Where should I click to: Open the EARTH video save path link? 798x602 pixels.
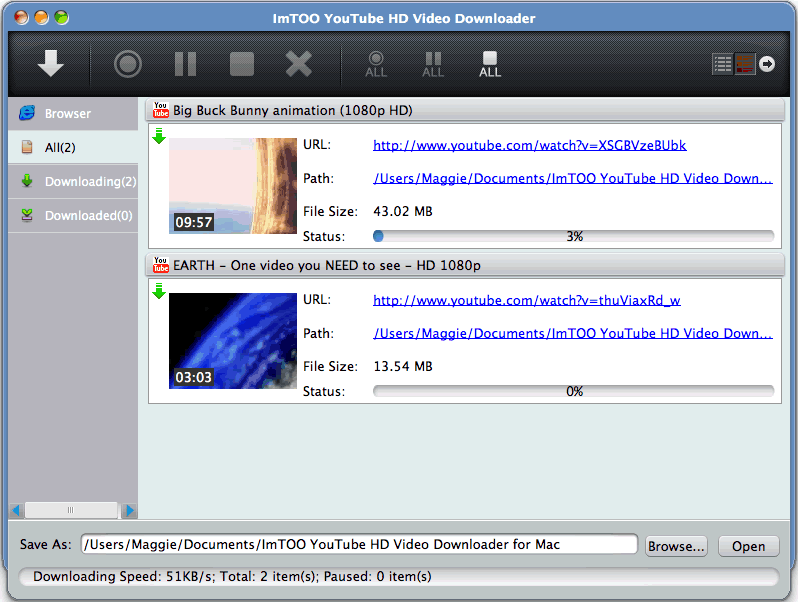[573, 333]
